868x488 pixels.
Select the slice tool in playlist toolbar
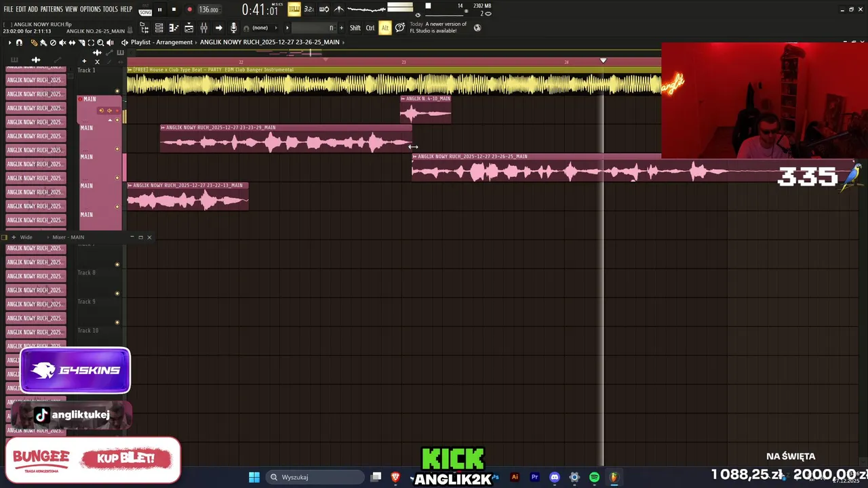coord(81,43)
